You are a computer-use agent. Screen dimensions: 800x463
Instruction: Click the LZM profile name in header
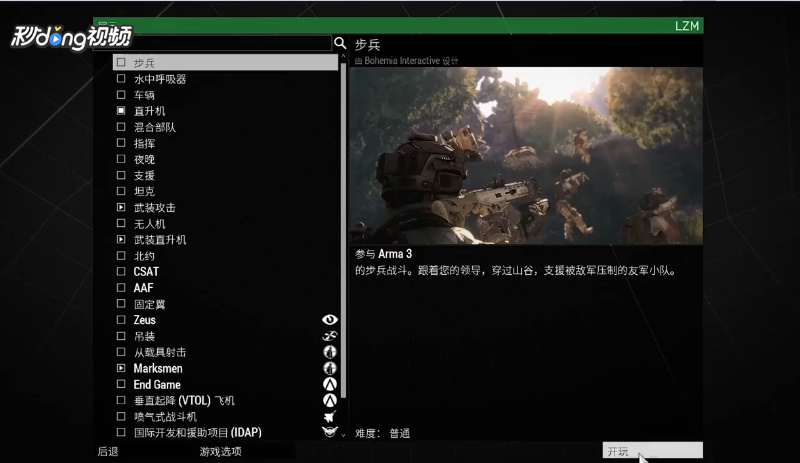pyautogui.click(x=687, y=26)
